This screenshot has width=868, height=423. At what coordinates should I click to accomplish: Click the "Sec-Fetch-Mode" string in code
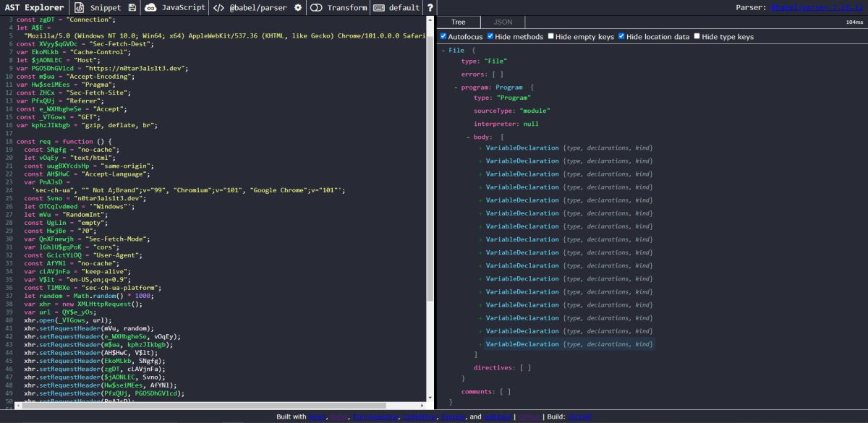click(117, 239)
